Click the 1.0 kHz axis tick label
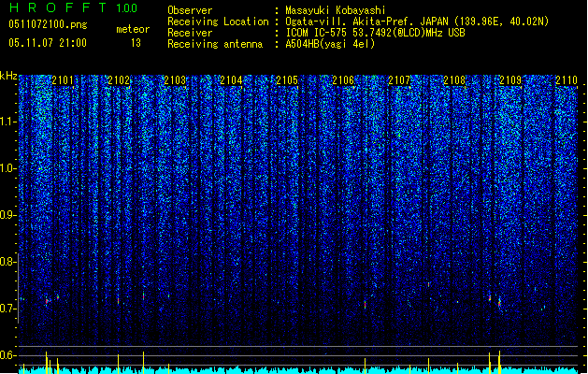The width and height of the screenshot is (588, 374). [x=7, y=168]
